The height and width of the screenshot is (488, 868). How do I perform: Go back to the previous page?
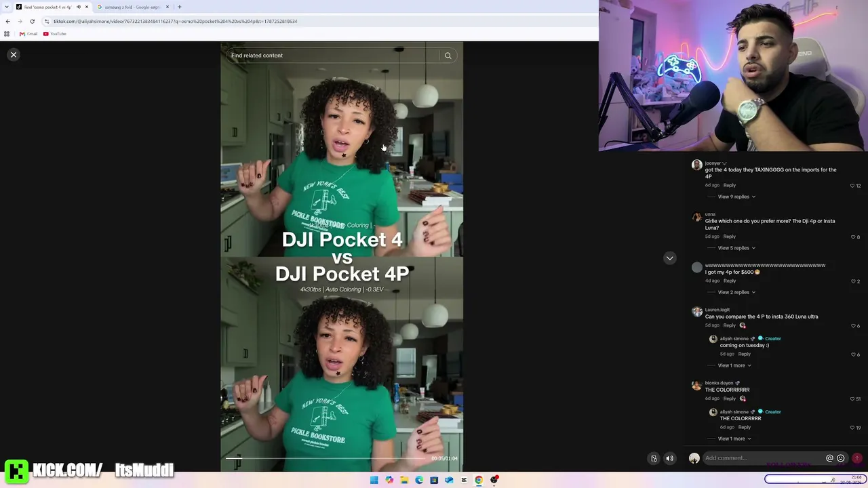pos(7,21)
